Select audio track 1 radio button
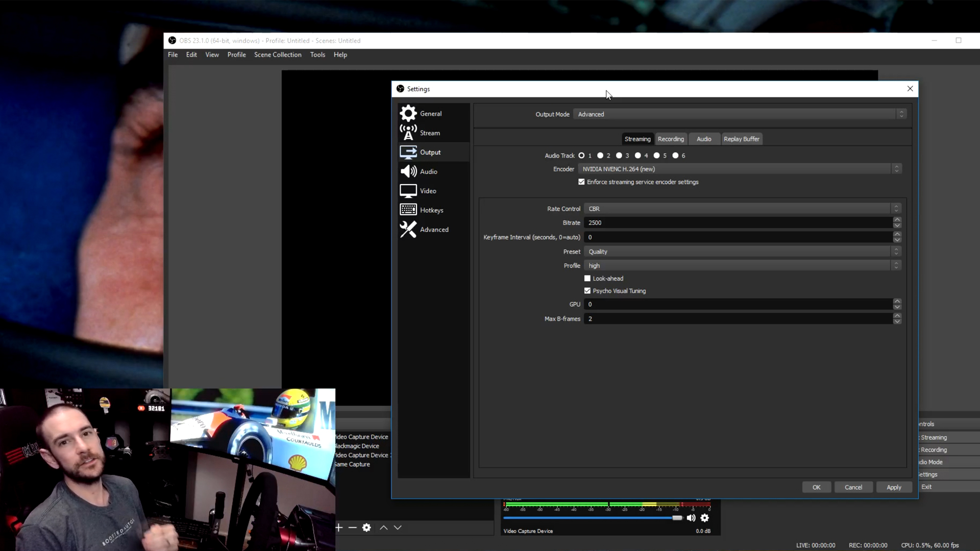 tap(581, 156)
